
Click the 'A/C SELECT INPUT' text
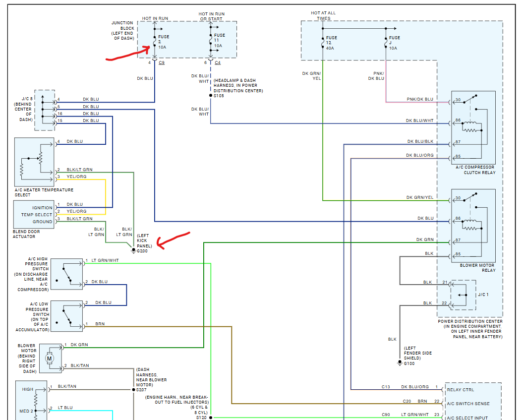[x=467, y=418]
